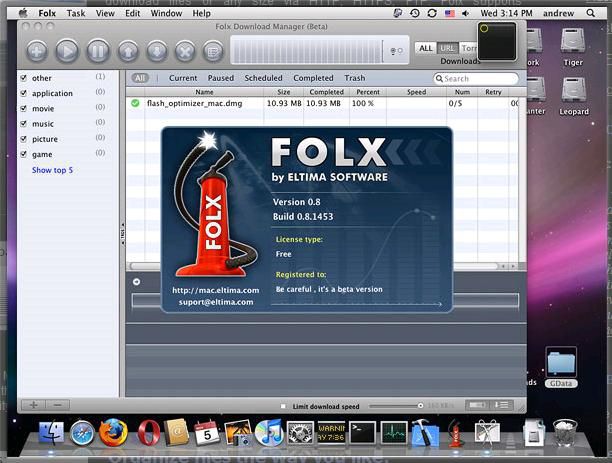612x463 pixels.
Task: Click the move down arrow toolbar button
Action: pos(157,51)
